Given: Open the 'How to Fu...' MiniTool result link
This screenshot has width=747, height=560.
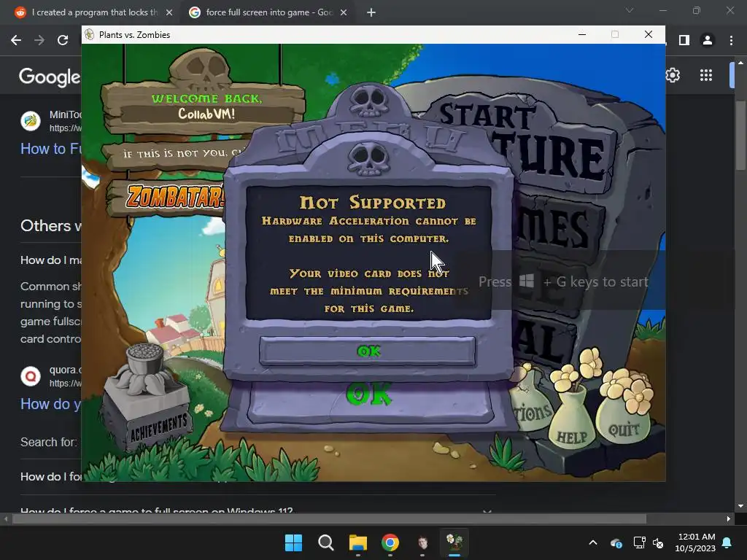Looking at the screenshot, I should tap(50, 149).
